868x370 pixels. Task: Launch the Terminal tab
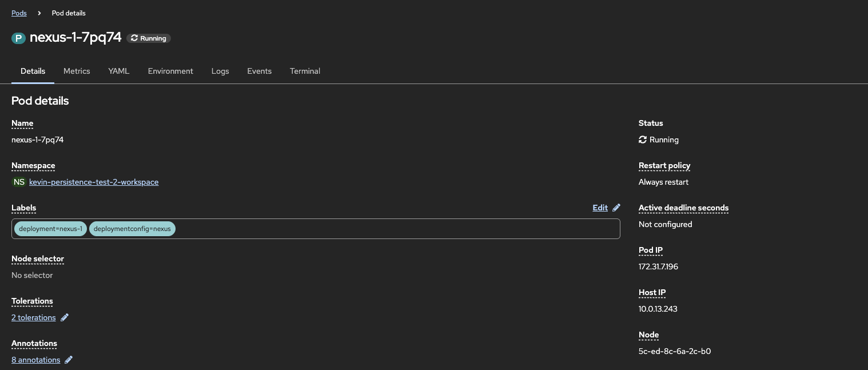click(305, 71)
